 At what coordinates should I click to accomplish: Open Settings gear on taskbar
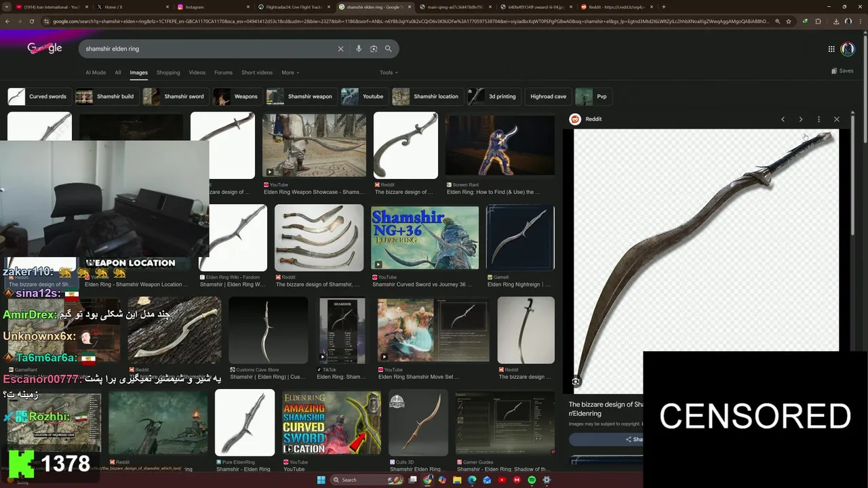pos(547,480)
